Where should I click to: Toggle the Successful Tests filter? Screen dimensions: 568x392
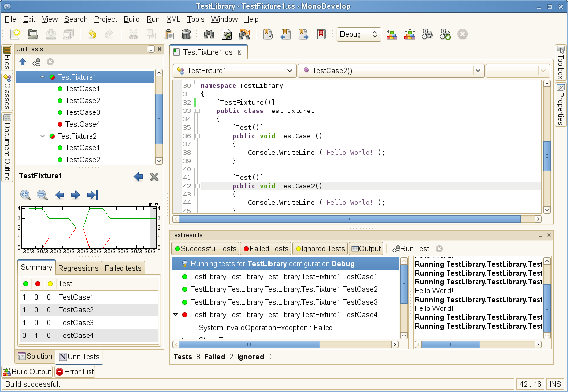[205, 249]
